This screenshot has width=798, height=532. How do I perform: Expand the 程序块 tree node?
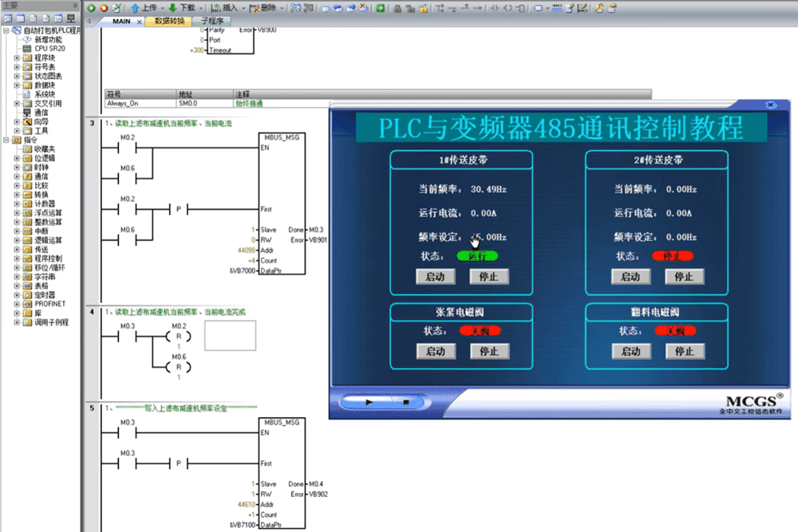pos(18,58)
